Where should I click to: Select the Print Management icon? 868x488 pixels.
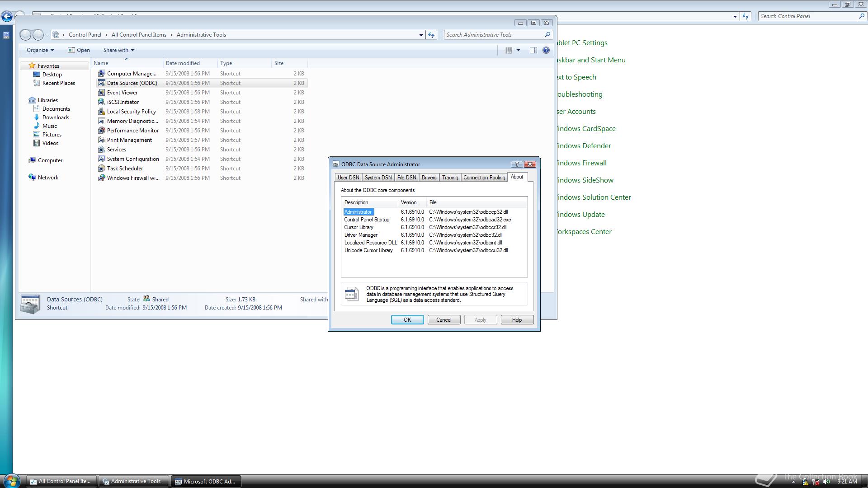coord(102,140)
